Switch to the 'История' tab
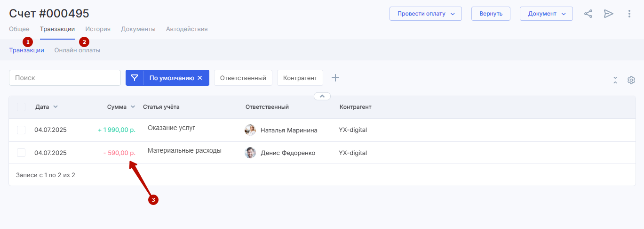644x229 pixels. pos(98,29)
